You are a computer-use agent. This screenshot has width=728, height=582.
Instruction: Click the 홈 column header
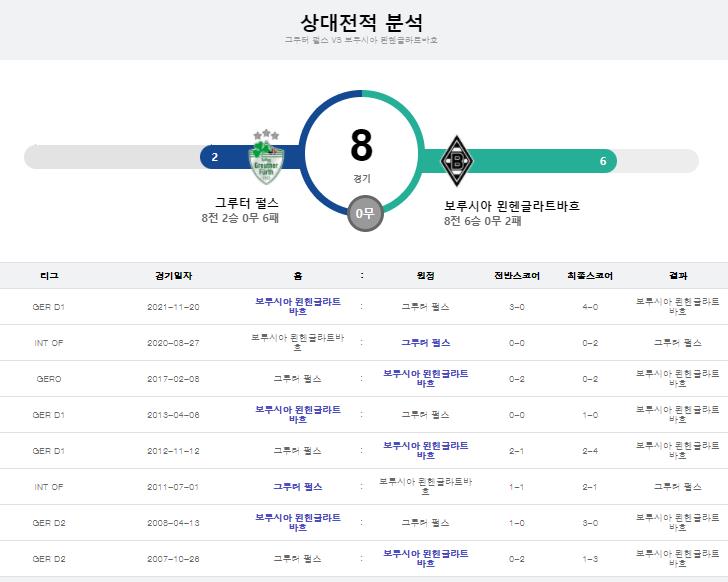click(298, 276)
